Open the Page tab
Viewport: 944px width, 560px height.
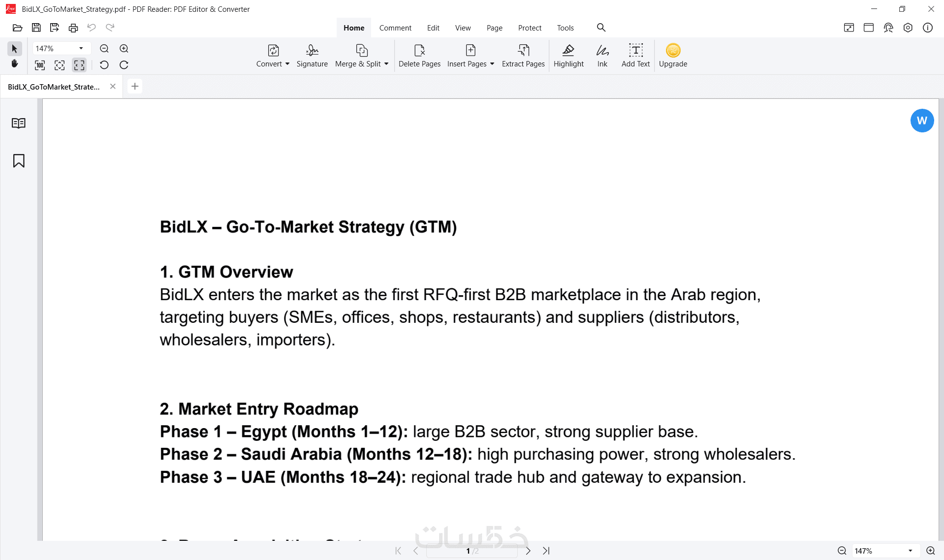pyautogui.click(x=494, y=28)
